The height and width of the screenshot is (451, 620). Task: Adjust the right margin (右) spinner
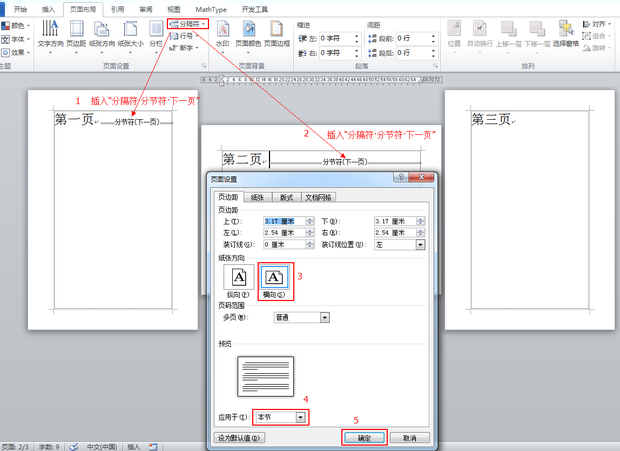tap(421, 233)
